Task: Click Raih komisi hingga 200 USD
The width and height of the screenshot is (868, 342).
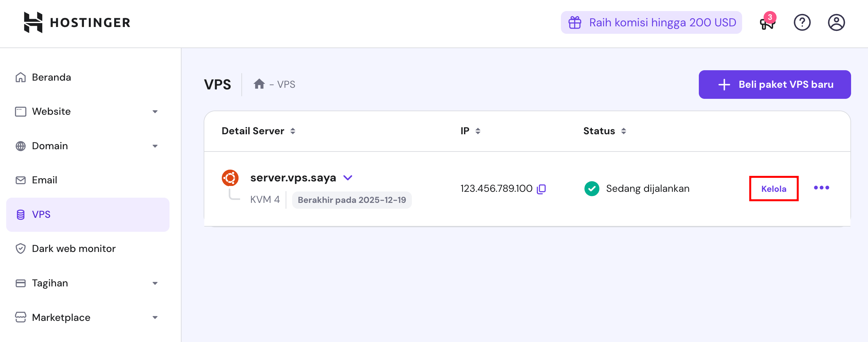Action: (x=651, y=22)
